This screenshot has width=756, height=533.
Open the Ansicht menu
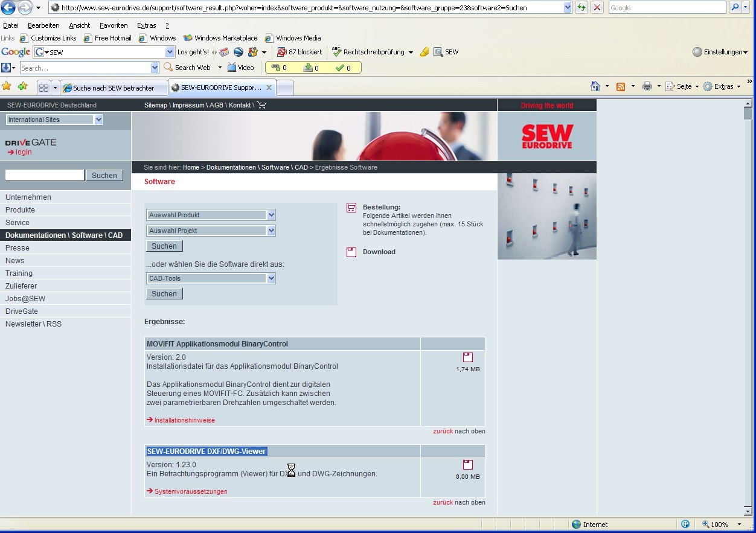pos(80,25)
